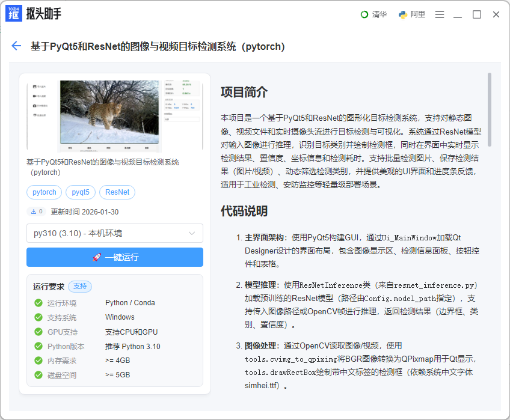
Task: Click the green check beside 磁盘空间
Action: (38, 375)
